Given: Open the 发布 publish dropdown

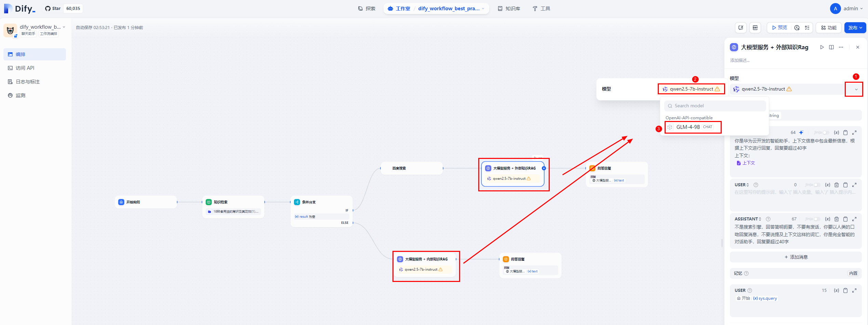Looking at the screenshot, I should 855,28.
